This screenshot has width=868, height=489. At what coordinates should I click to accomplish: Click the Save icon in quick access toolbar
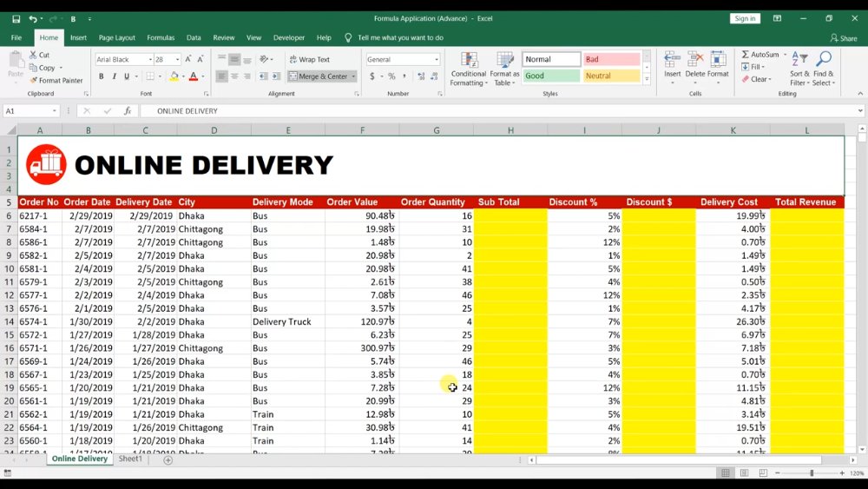16,19
